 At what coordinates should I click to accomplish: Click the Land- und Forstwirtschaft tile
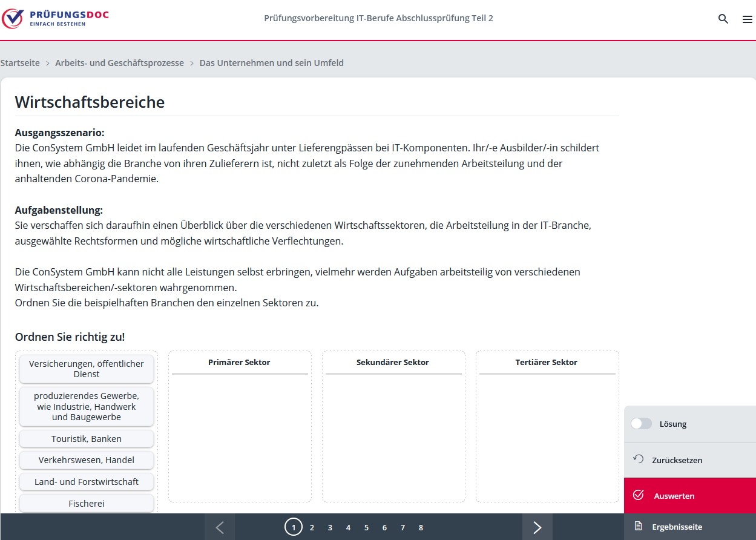[87, 482]
